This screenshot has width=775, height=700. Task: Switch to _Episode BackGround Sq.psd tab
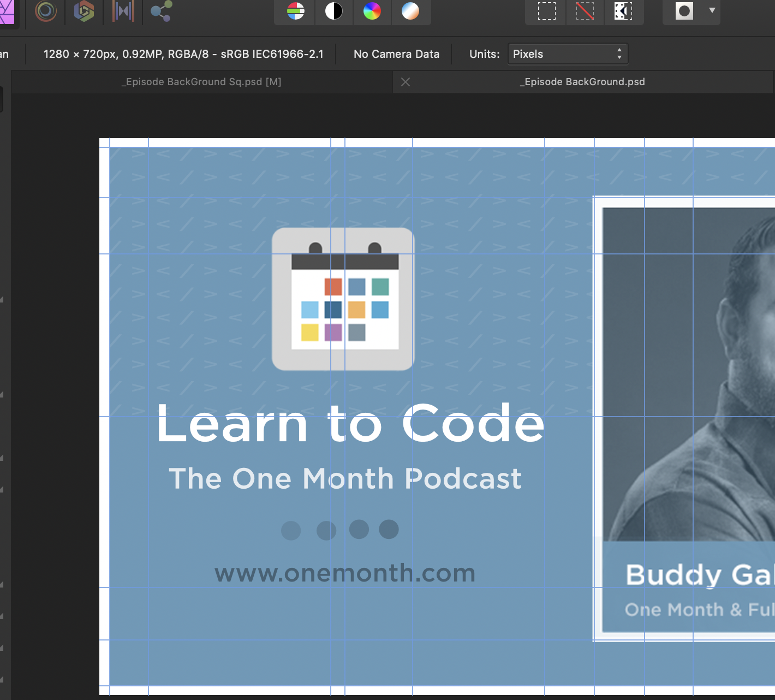(201, 82)
